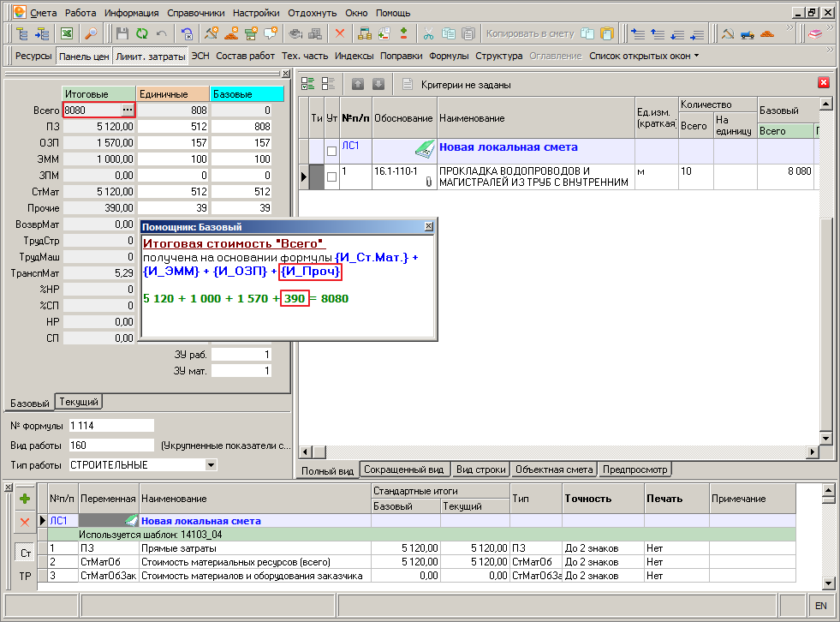Image resolution: width=840 pixels, height=622 pixels.
Task: Click the red X delete icon
Action: click(340, 33)
